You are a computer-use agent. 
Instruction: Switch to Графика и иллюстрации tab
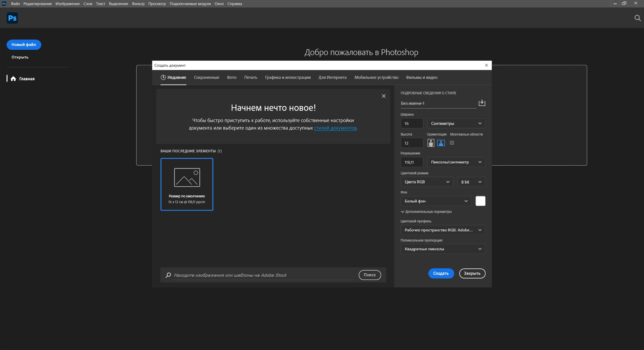(x=288, y=77)
